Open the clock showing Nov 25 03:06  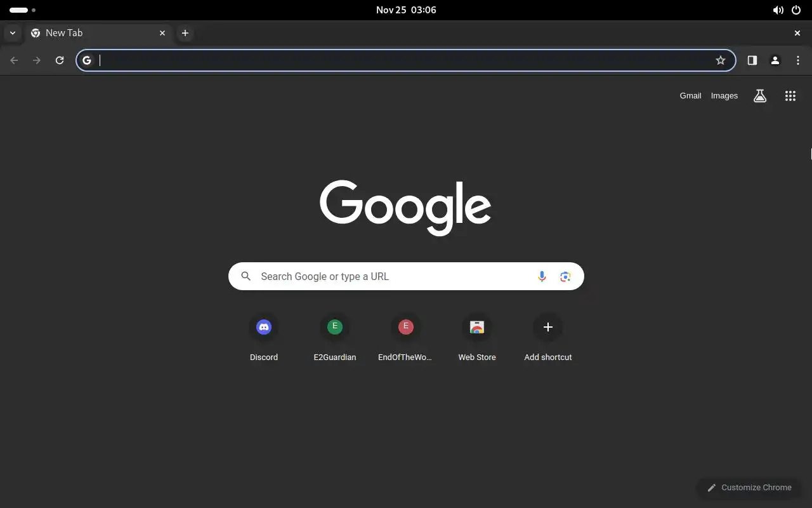click(406, 10)
